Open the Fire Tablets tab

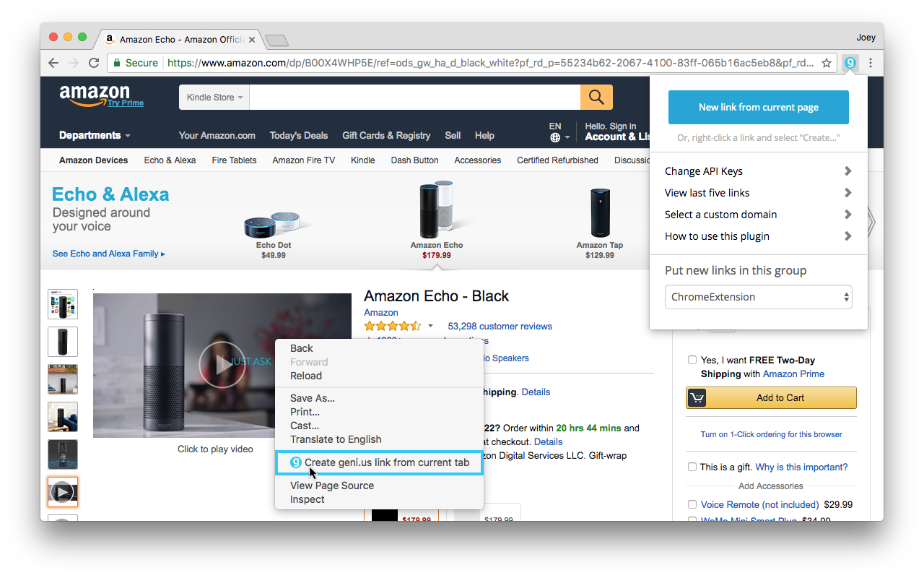tap(234, 160)
